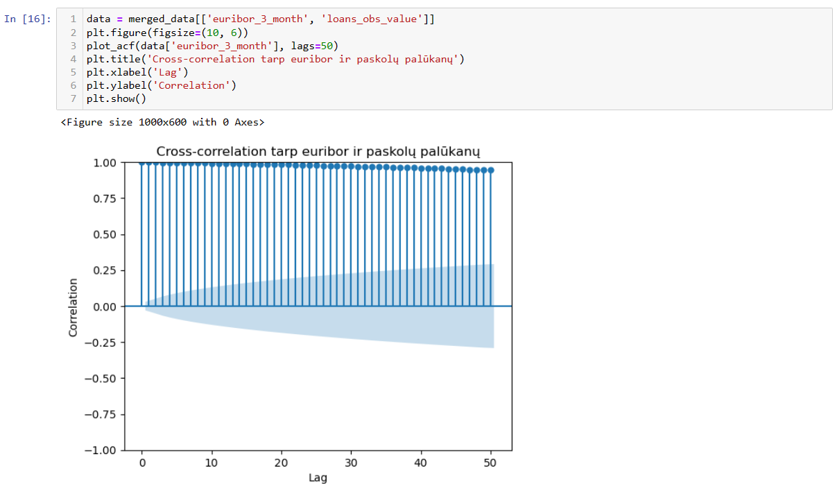Viewport: 837px width, 504px height.
Task: Click the "−1.00" y-axis tick label
Action: click(102, 451)
